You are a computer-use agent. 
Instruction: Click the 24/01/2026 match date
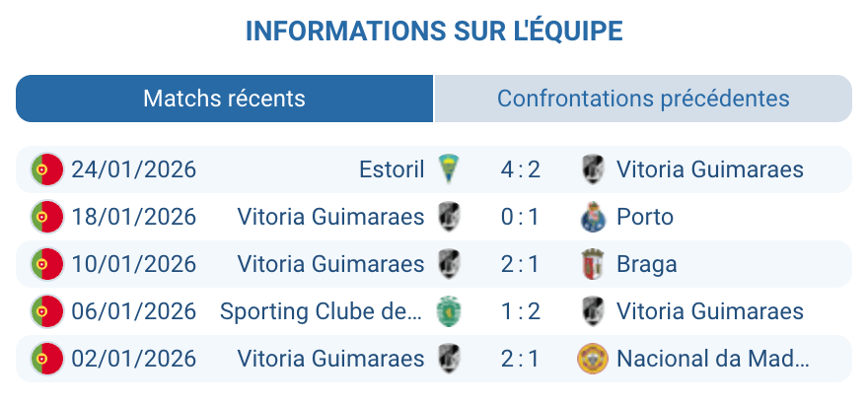133,169
